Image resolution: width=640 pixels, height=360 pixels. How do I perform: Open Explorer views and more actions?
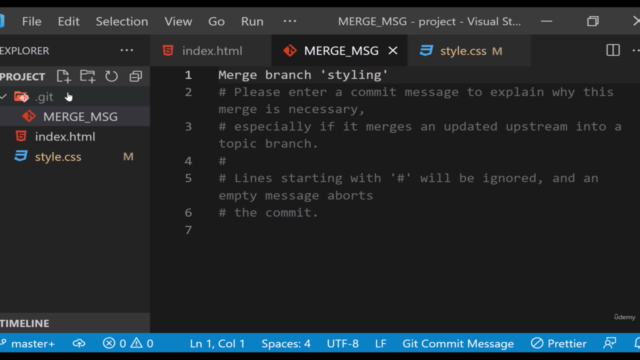127,51
